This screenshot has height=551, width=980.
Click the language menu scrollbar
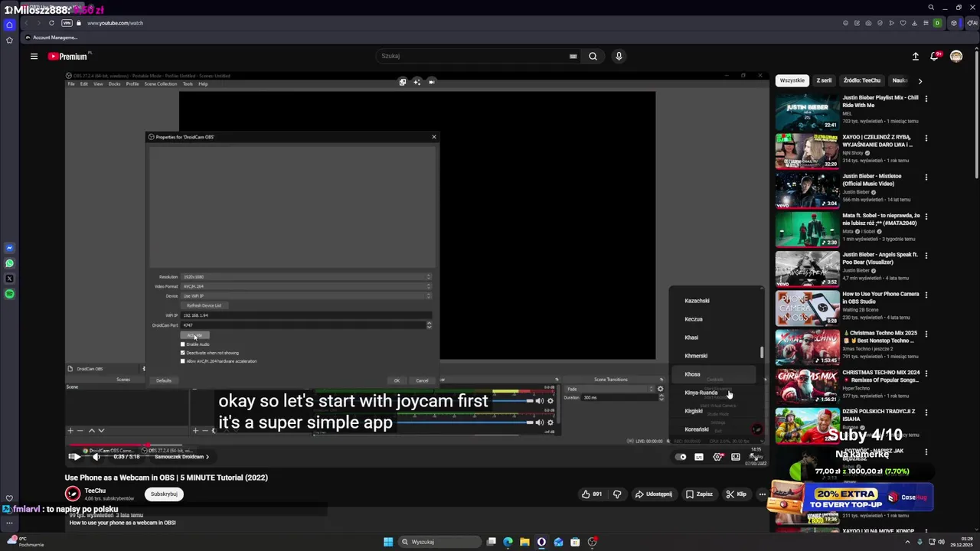tap(762, 353)
